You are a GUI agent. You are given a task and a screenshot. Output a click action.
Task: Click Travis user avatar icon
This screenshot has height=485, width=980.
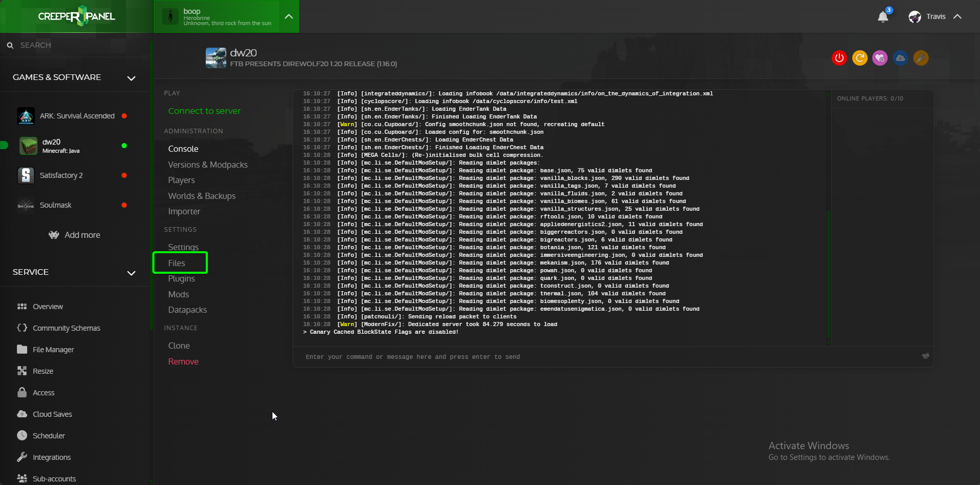click(915, 17)
